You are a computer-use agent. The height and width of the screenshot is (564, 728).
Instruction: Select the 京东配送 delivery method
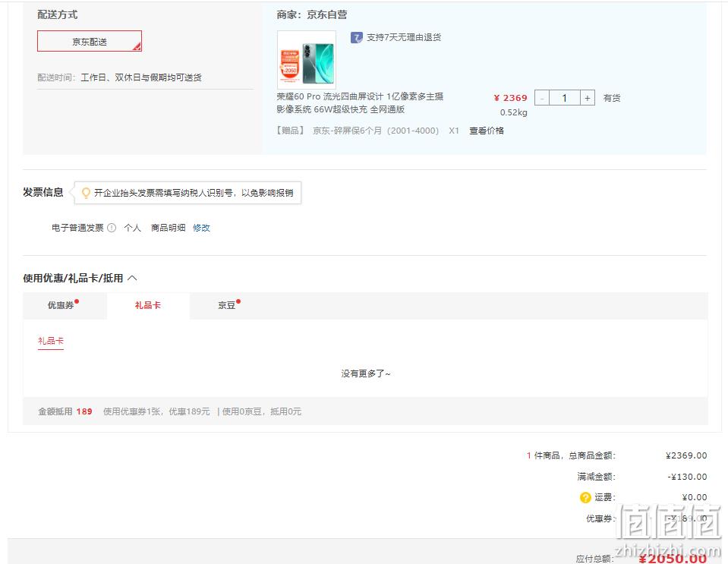pyautogui.click(x=89, y=41)
